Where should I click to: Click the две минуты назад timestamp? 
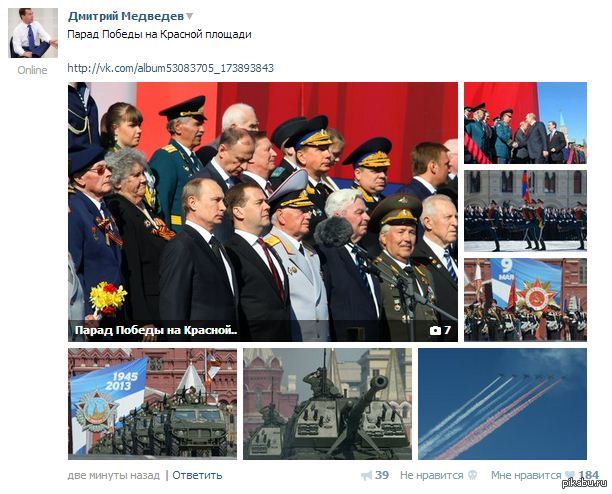pyautogui.click(x=114, y=475)
